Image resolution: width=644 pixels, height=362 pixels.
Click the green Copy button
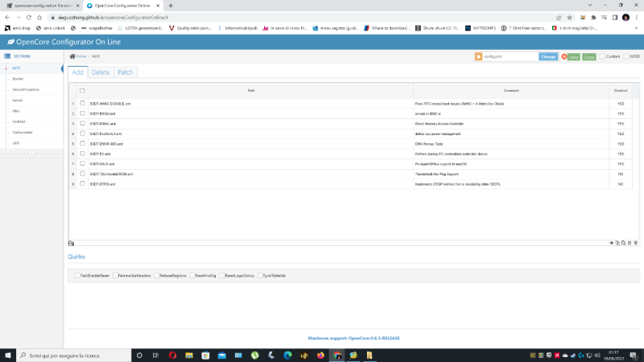tap(589, 57)
